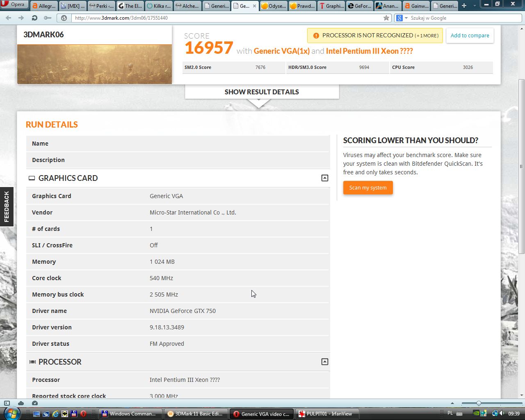Switch to the Allegr... tab

(x=44, y=6)
